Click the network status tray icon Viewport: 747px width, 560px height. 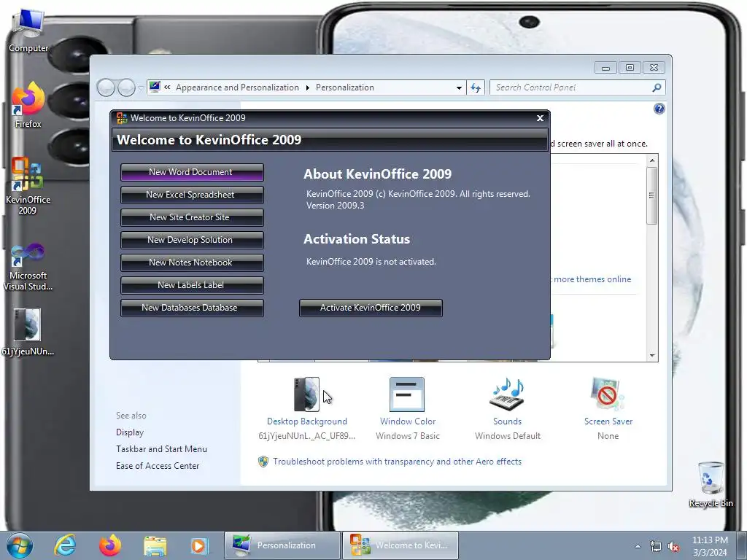tap(656, 547)
